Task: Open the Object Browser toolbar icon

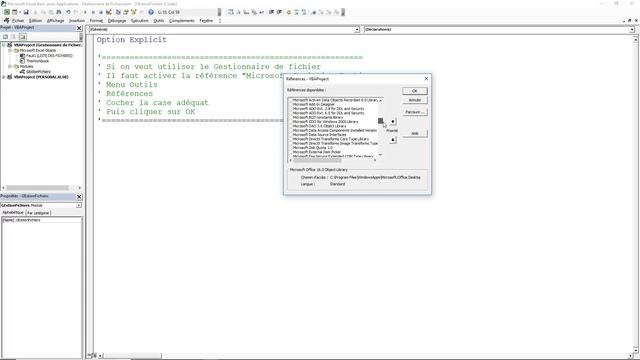Action: click(133, 12)
